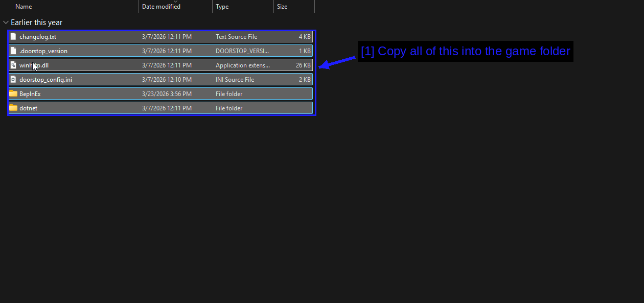Click the 26 KB size cell

[303, 65]
